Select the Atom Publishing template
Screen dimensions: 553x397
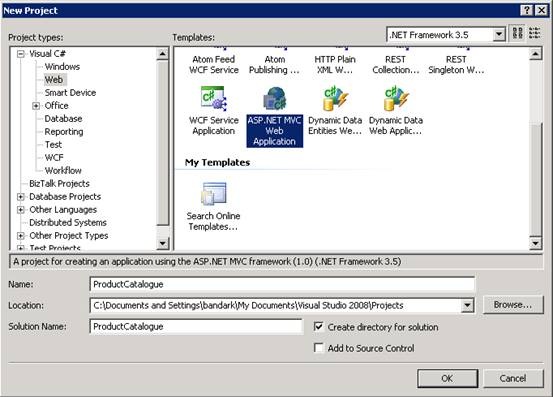pyautogui.click(x=274, y=65)
